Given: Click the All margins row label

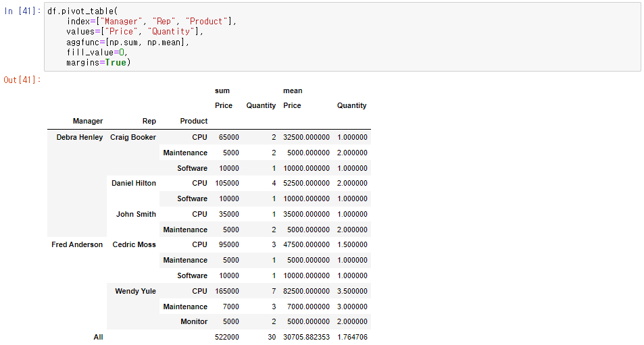Looking at the screenshot, I should (98, 337).
